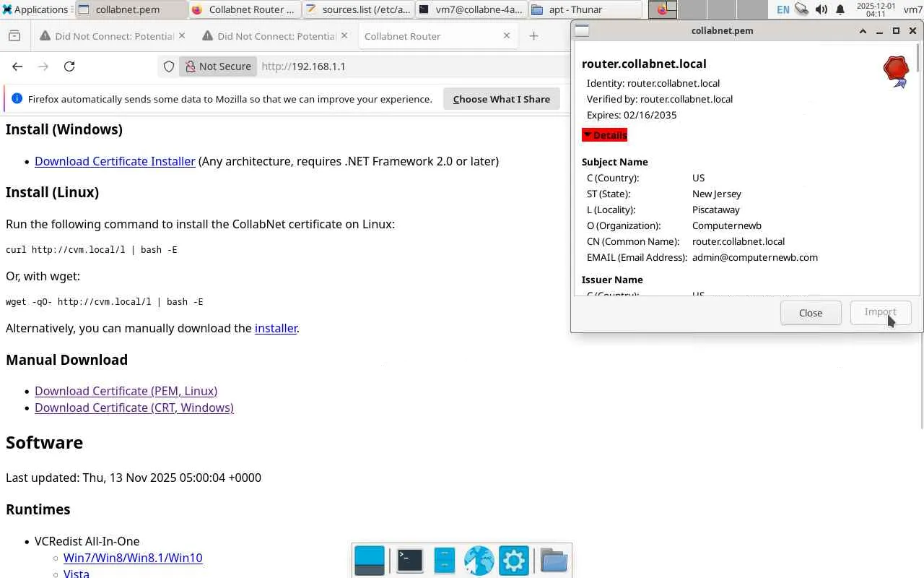Collapse the certificate Details expander
Viewport: 924px width, 578px height.
pyautogui.click(x=605, y=135)
